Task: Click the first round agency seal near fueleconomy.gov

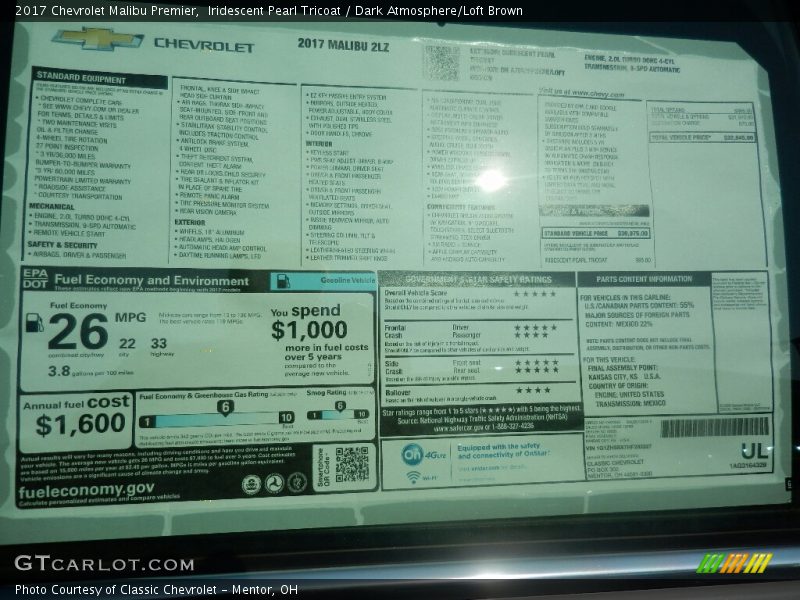Action: [251, 484]
